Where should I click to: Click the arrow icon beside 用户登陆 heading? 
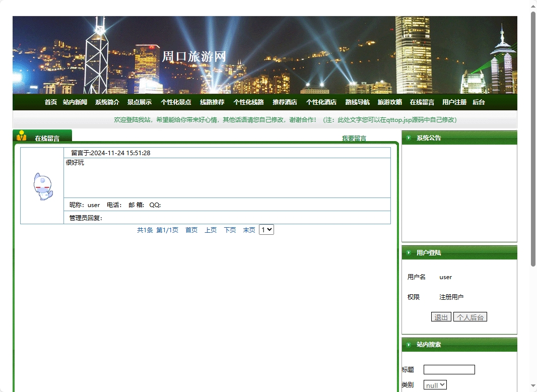point(408,252)
